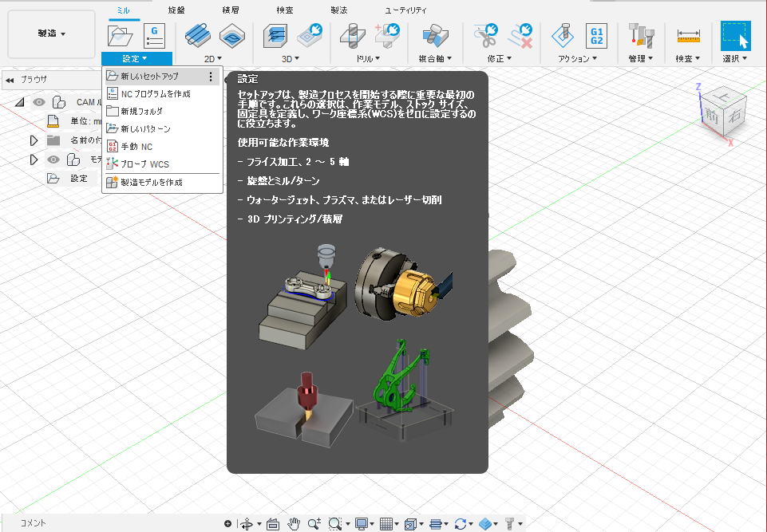Click the 右 face of the view cube
The width and height of the screenshot is (767, 532).
734,115
